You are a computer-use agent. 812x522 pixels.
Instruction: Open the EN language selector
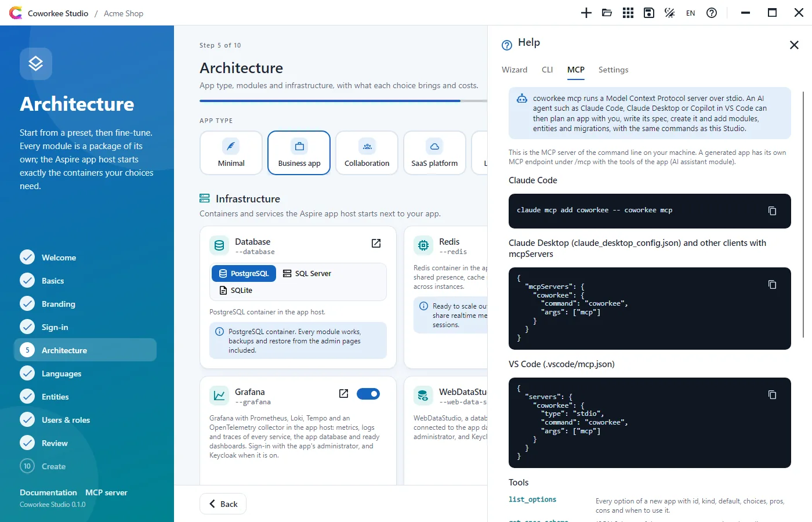(690, 13)
